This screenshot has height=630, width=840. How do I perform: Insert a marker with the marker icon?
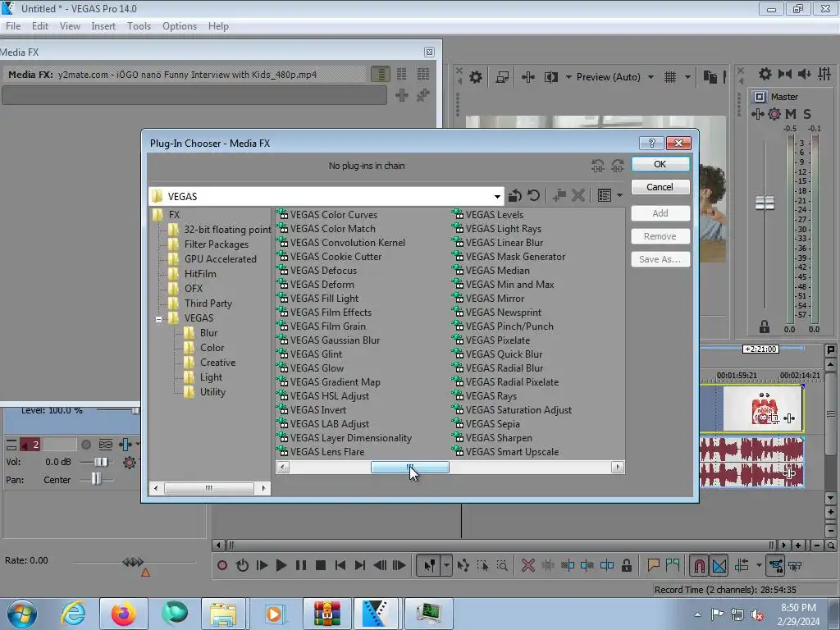pyautogui.click(x=653, y=565)
